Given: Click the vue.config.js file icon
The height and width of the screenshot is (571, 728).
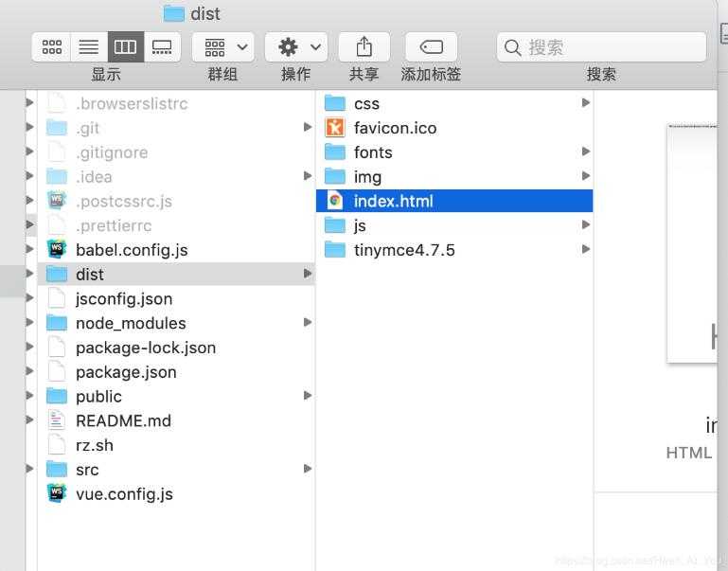Looking at the screenshot, I should pyautogui.click(x=57, y=493).
